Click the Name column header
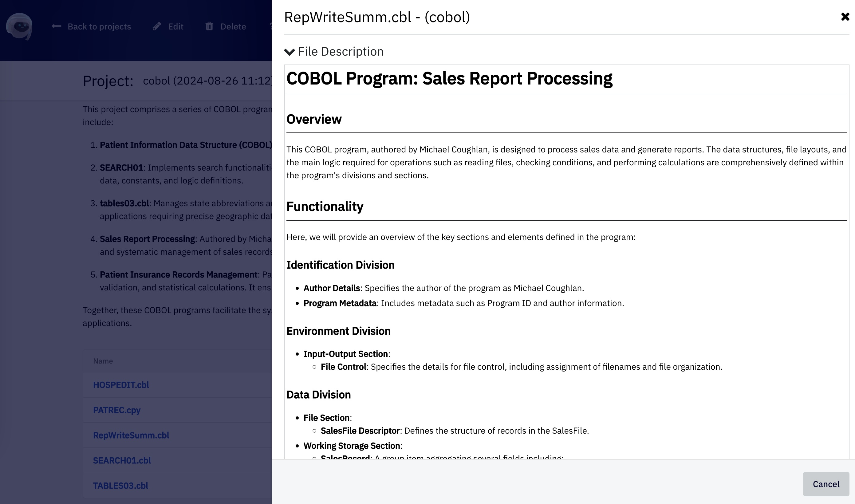The width and height of the screenshot is (855, 504). [x=103, y=361]
